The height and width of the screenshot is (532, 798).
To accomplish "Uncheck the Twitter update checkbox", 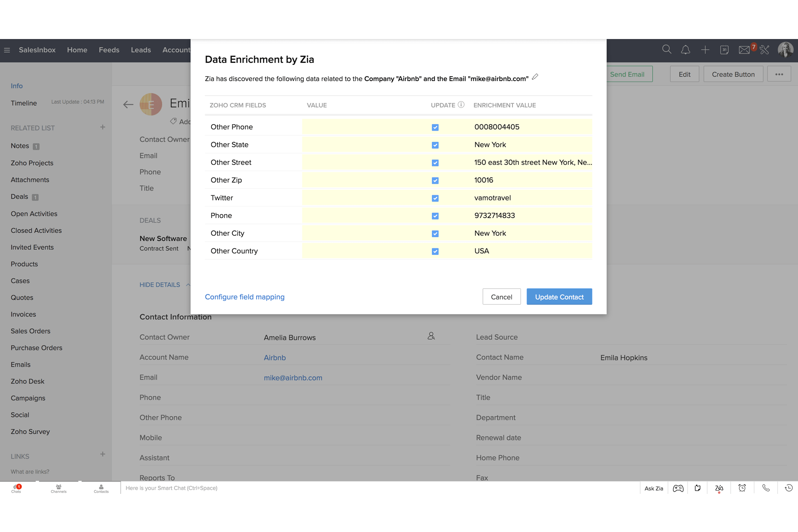I will 435,198.
